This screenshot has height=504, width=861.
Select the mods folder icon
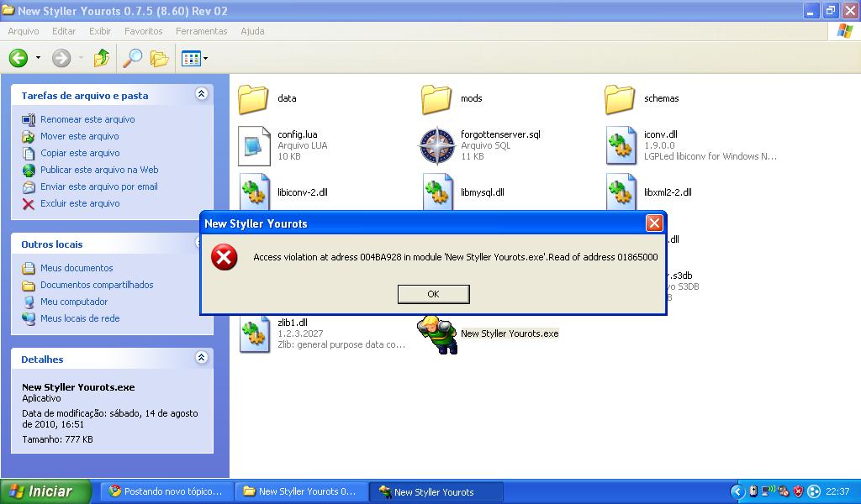coord(436,99)
